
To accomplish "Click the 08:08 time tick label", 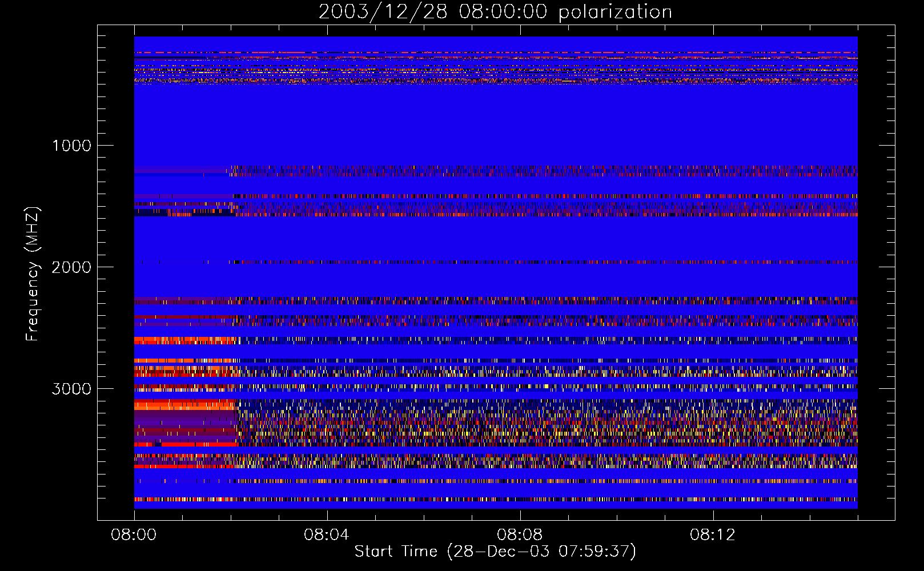I will [x=520, y=535].
